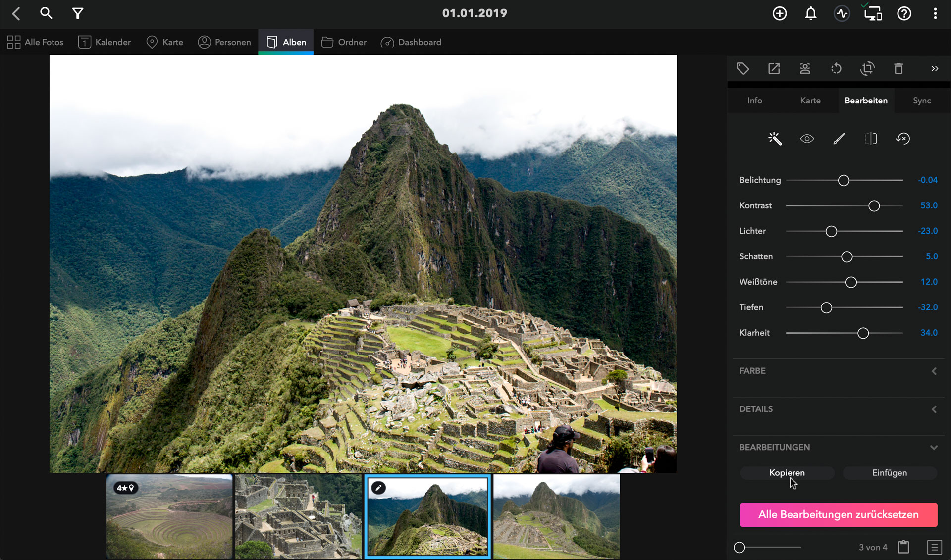This screenshot has height=560, width=951.
Task: Open the Personen view
Action: pyautogui.click(x=224, y=42)
